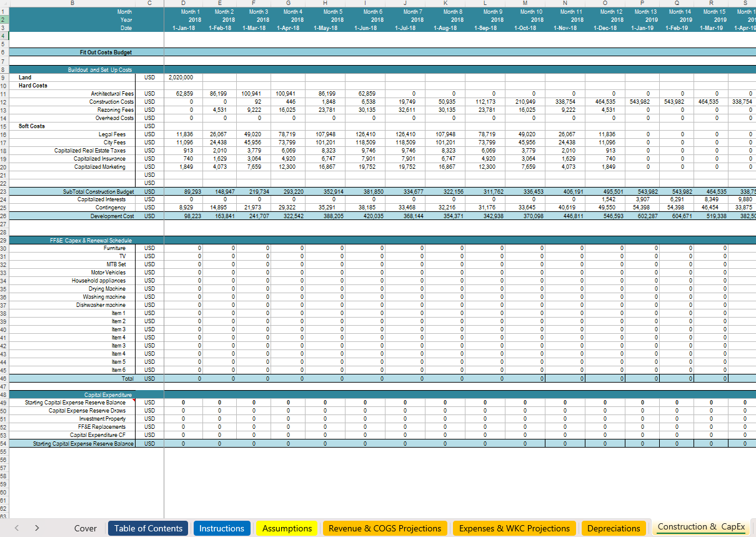Switch to the Table of Contents tab
This screenshot has height=537, width=756.
pos(148,528)
